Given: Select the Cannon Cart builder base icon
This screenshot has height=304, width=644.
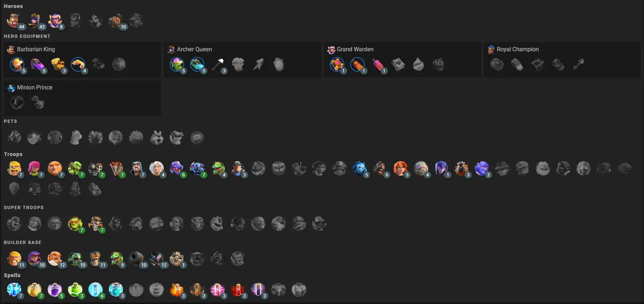Looking at the screenshot, I should pyautogui.click(x=136, y=259).
